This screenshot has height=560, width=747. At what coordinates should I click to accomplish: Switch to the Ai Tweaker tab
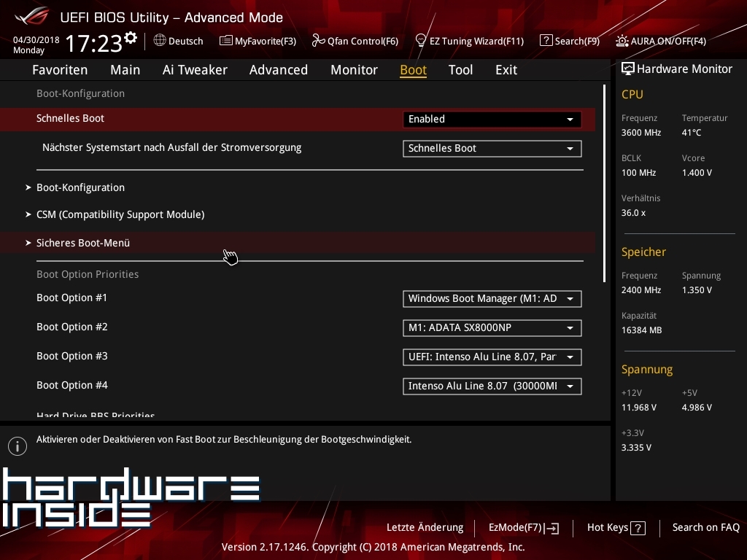pos(195,70)
